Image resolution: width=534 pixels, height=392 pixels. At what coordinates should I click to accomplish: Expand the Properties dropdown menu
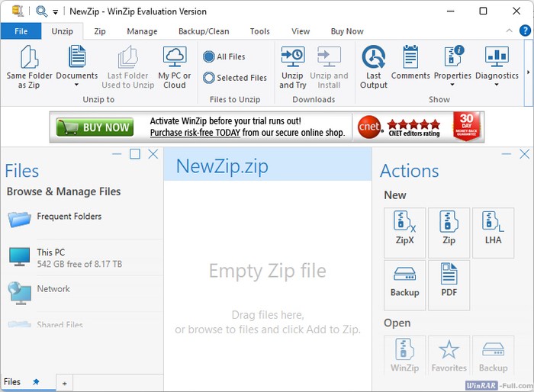452,85
